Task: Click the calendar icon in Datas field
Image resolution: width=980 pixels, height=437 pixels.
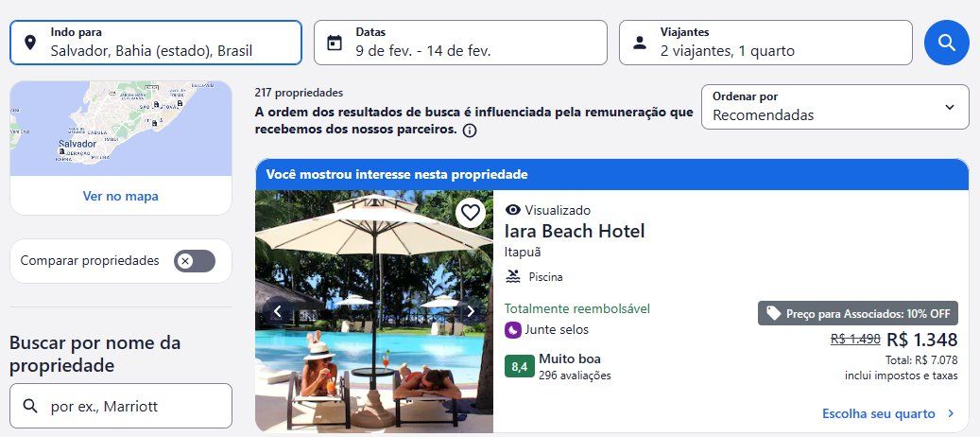Action: click(335, 43)
